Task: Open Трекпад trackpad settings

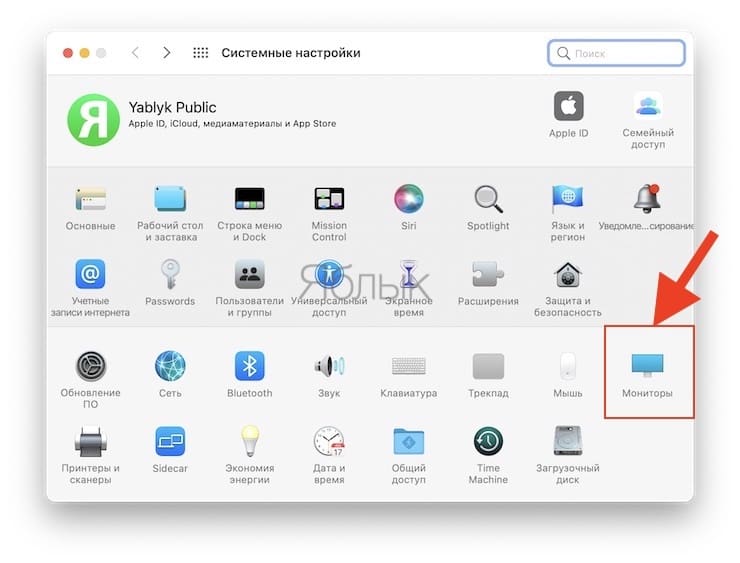Action: 488,366
